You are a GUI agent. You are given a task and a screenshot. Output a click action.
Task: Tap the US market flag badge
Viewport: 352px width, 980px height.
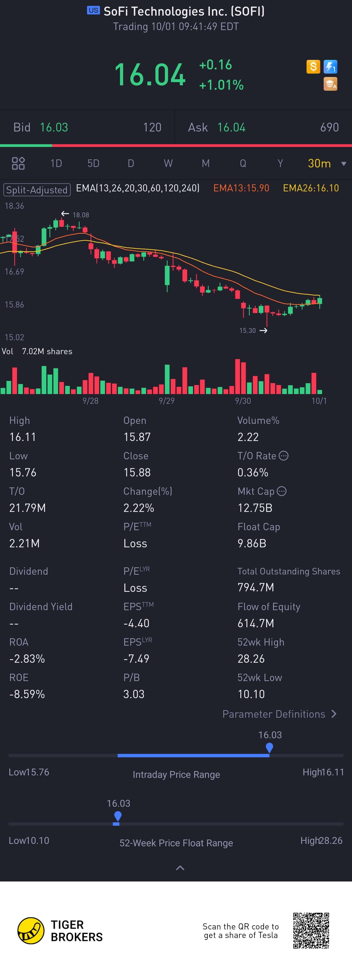coord(93,10)
